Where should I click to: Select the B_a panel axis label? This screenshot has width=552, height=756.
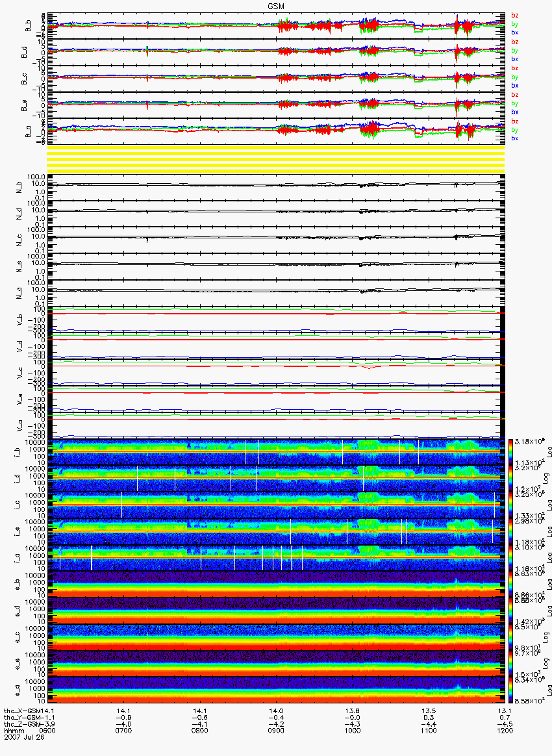(x=29, y=132)
